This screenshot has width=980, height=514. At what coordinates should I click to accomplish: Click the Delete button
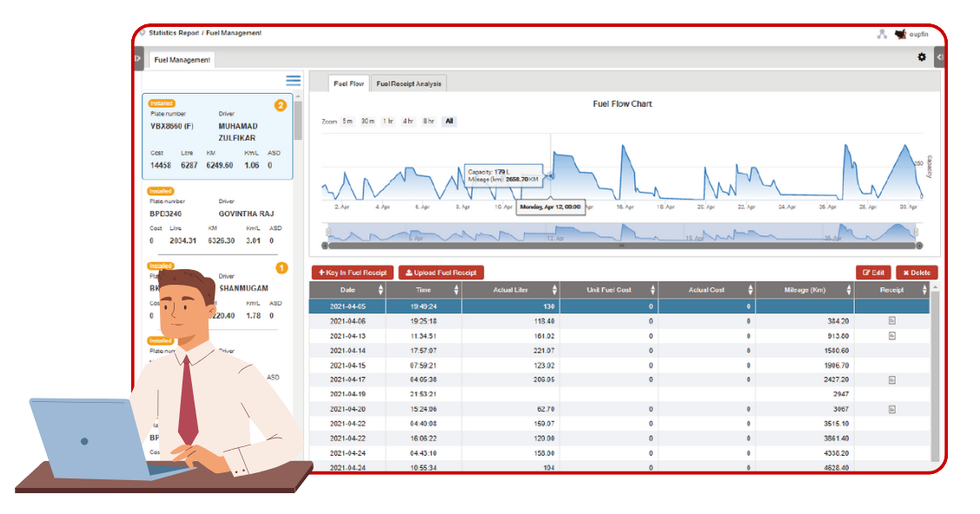[917, 273]
